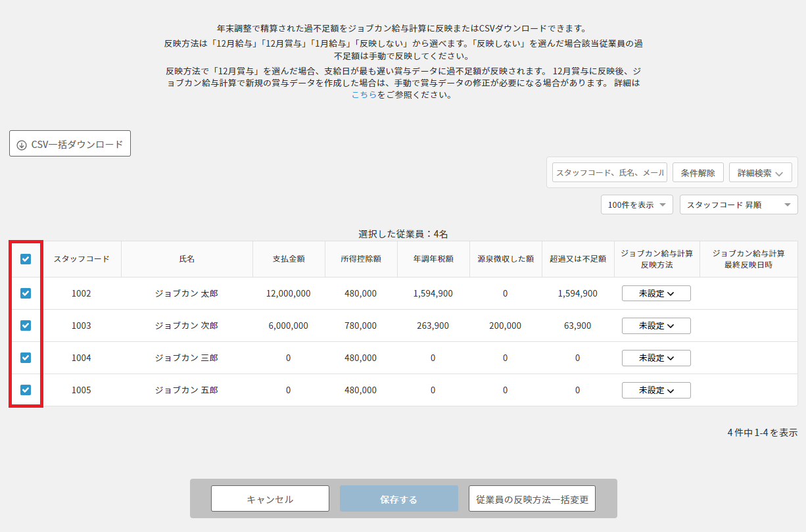Click the name ジョブカン 五郎

(187, 390)
